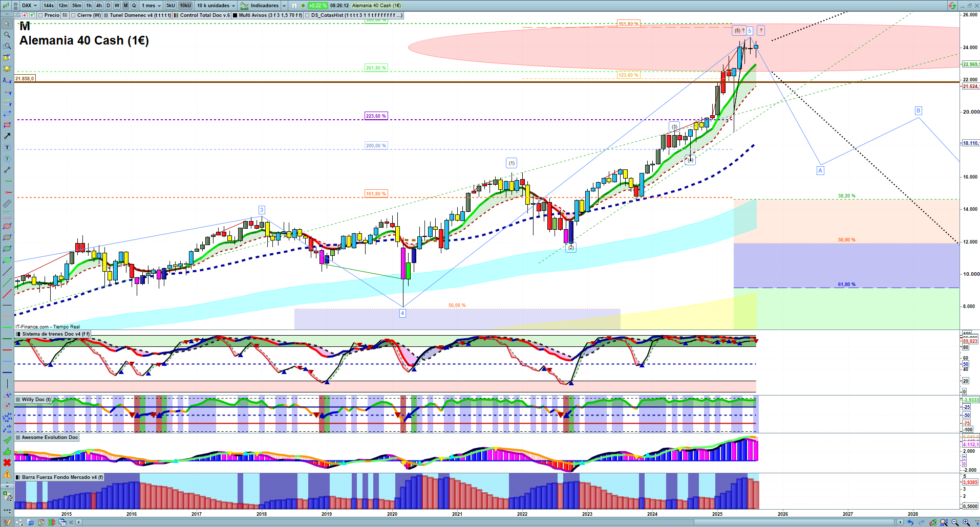Choose the ruler measurement tool
The width and height of the screenshot is (980, 527).
[7, 204]
